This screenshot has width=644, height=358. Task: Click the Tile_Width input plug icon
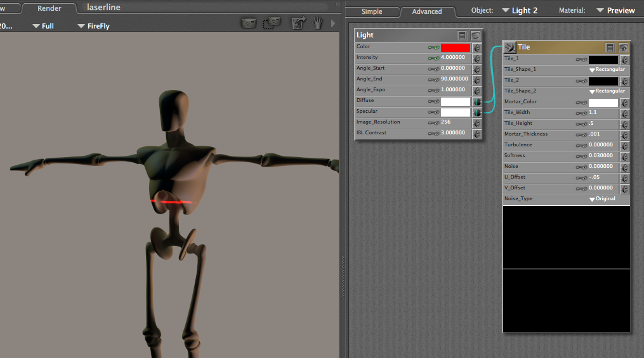624,113
